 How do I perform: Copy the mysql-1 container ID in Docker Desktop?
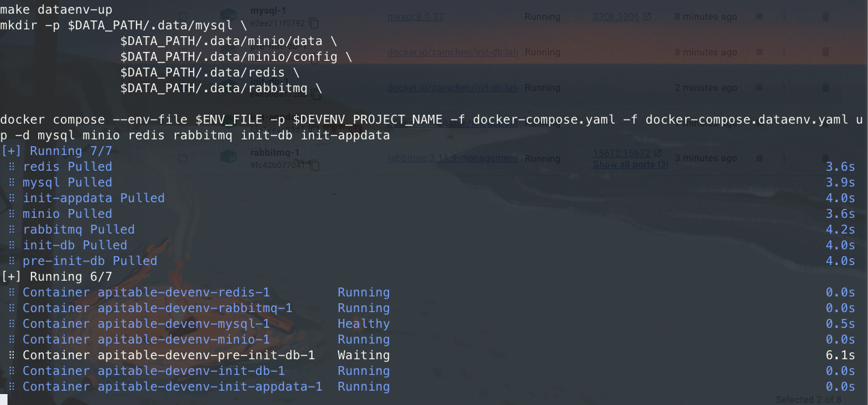(x=314, y=23)
